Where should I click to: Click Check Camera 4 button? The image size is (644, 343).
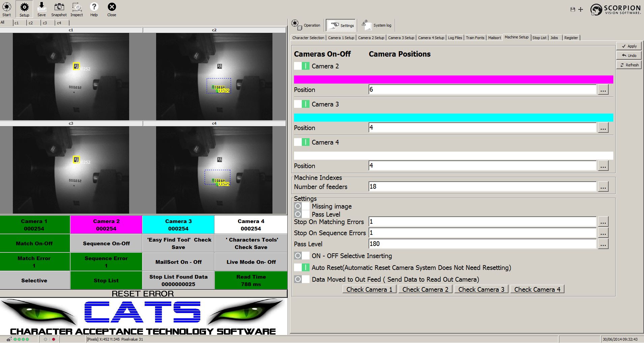pyautogui.click(x=537, y=289)
